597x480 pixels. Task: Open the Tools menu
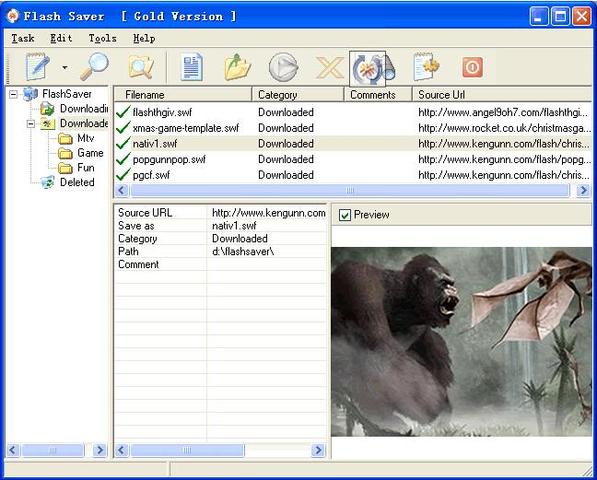point(102,38)
